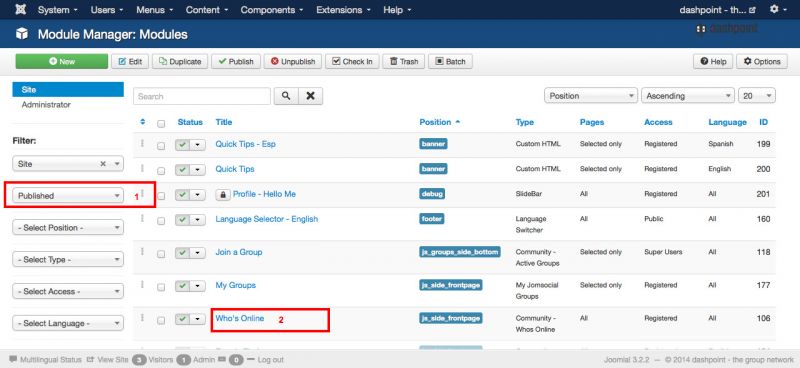
Task: Open the Help menu
Action: point(397,10)
